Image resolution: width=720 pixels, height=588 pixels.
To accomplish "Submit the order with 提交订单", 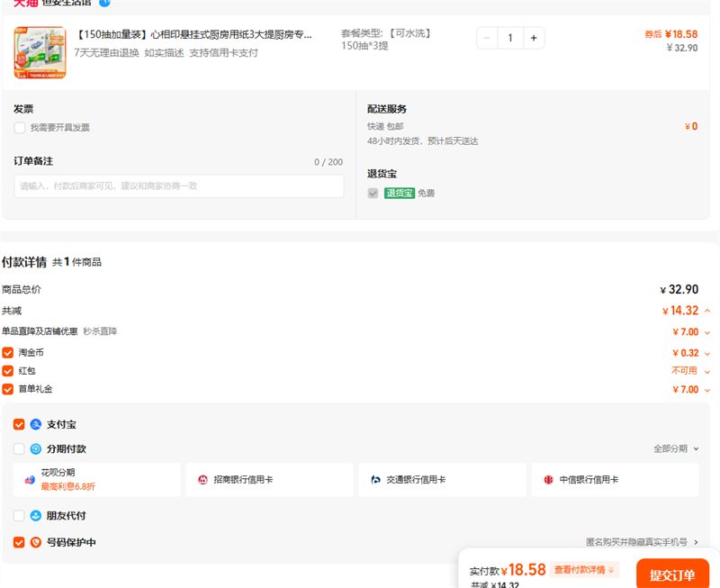I will click(x=672, y=574).
